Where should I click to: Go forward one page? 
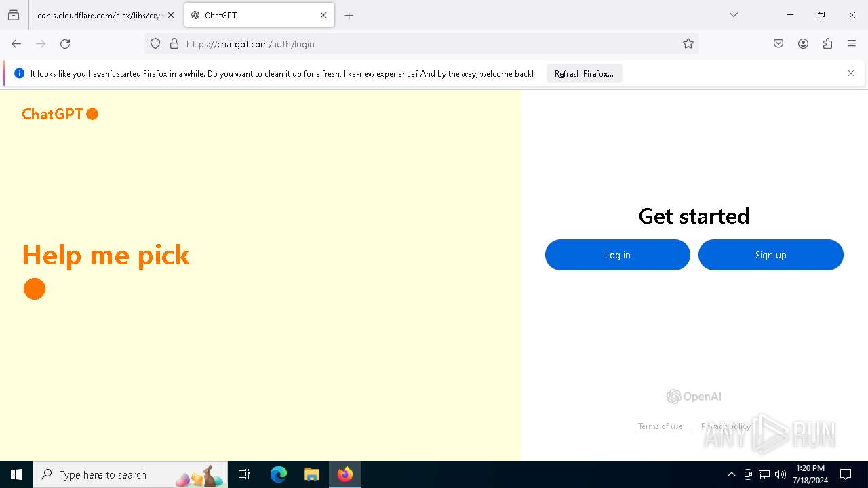pos(41,44)
